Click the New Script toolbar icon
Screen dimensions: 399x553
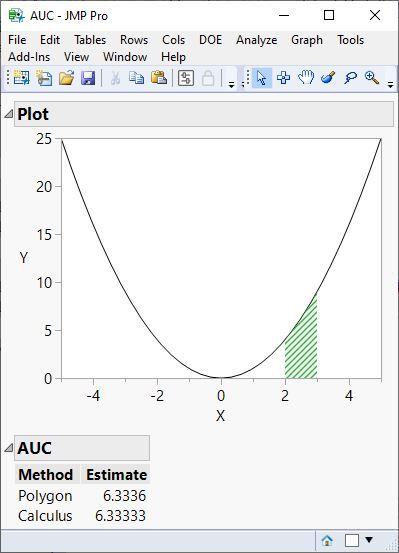click(x=44, y=78)
